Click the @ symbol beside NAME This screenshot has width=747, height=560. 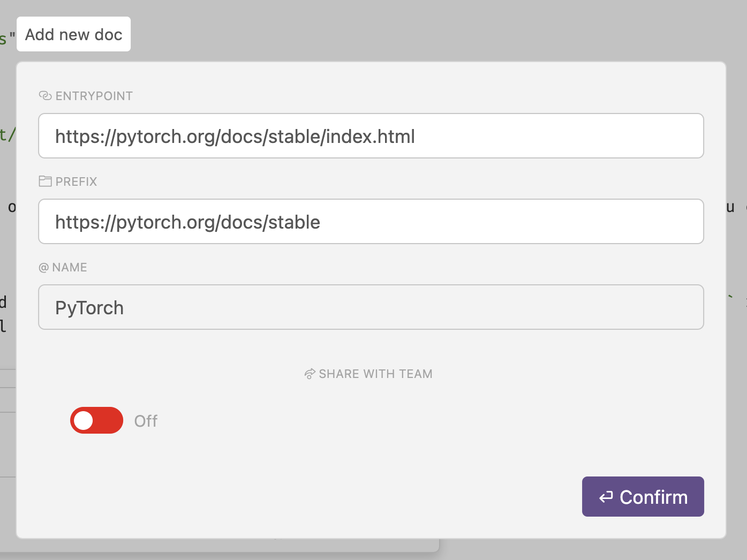[44, 268]
